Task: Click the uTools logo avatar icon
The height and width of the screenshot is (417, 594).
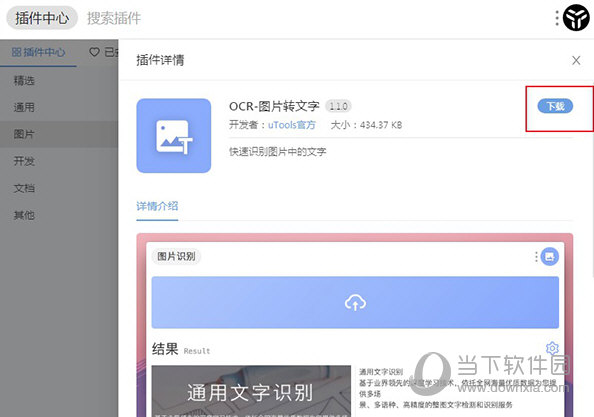Action: coord(576,17)
